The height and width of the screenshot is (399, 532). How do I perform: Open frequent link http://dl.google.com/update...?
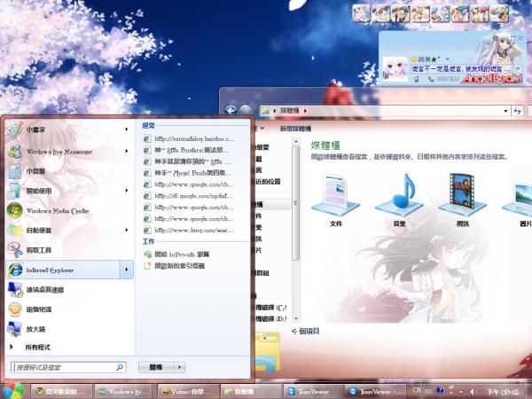click(190, 196)
